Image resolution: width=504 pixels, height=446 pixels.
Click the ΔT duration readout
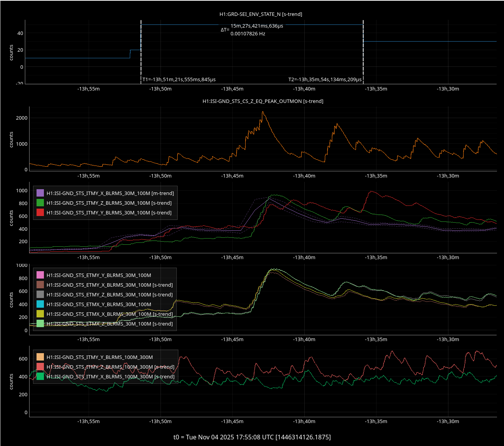click(x=256, y=26)
